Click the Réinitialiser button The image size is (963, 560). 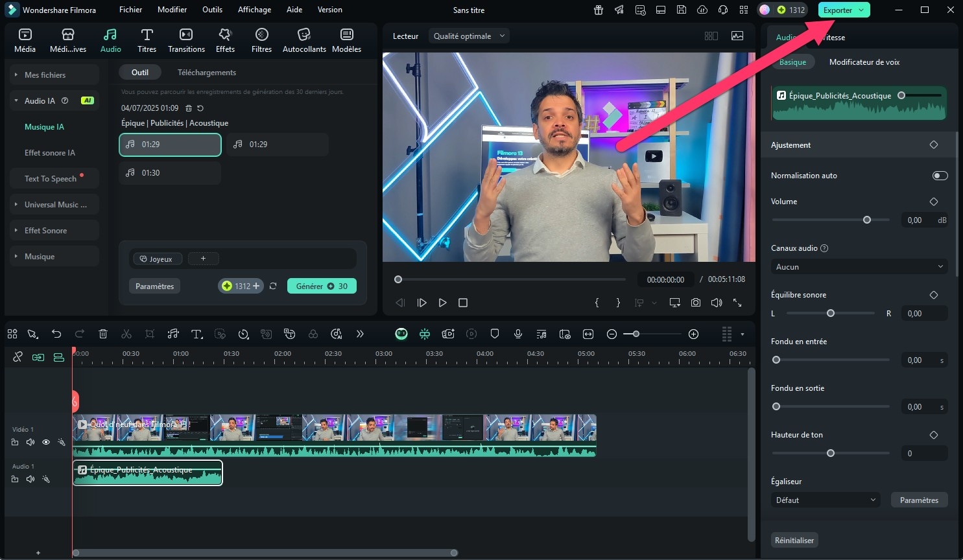794,540
